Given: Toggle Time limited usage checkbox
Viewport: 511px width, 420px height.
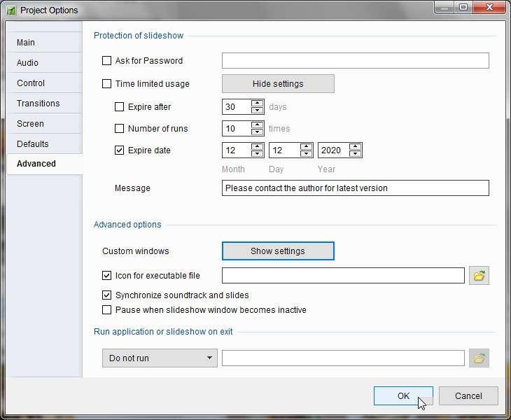Looking at the screenshot, I should point(106,84).
